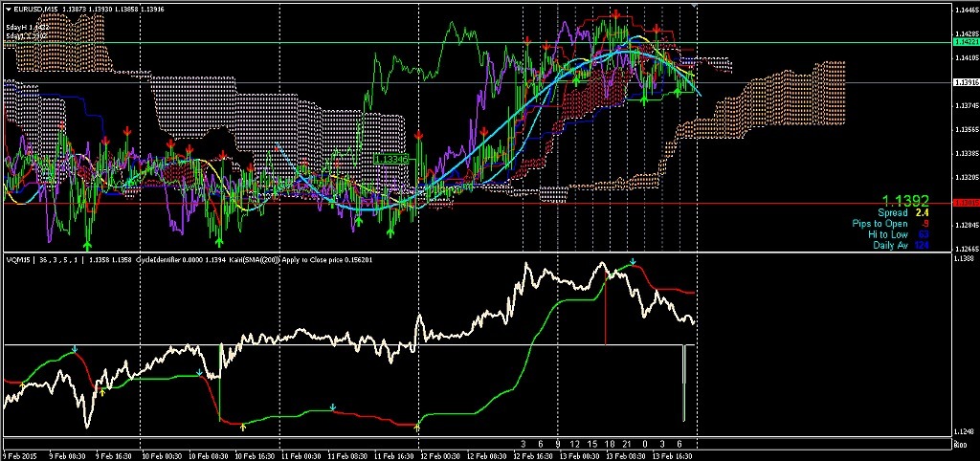
Task: Click the Daily Av 124 label
Action: coord(901,246)
